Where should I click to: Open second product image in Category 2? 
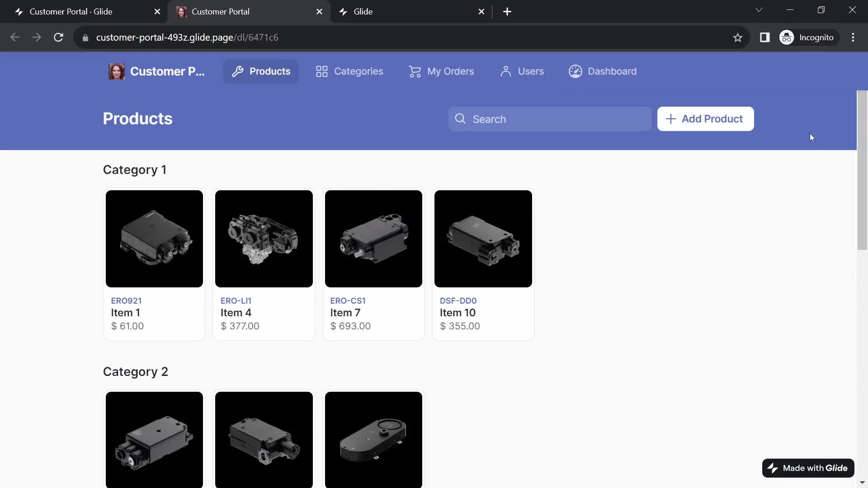pos(264,440)
